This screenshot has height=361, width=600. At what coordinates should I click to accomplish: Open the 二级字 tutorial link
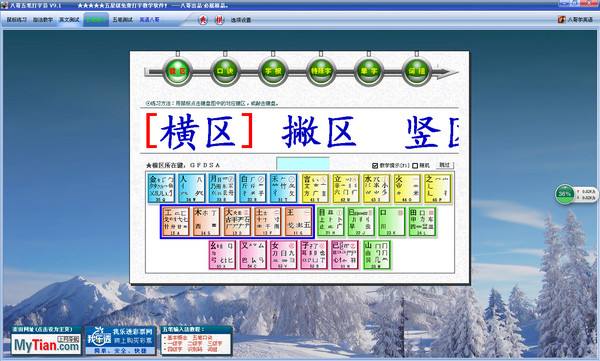click(195, 344)
